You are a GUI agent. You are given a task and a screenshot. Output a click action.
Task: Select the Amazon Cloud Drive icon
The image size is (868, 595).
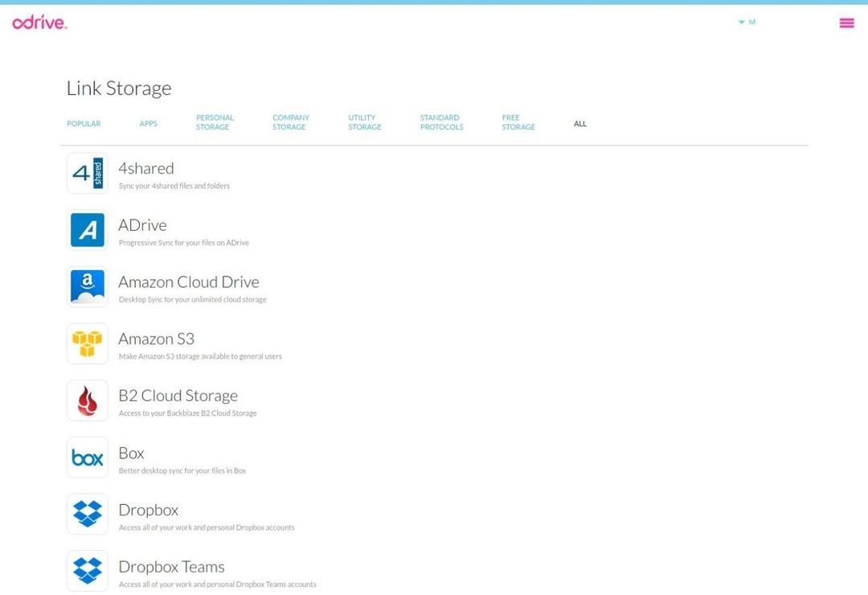88,286
